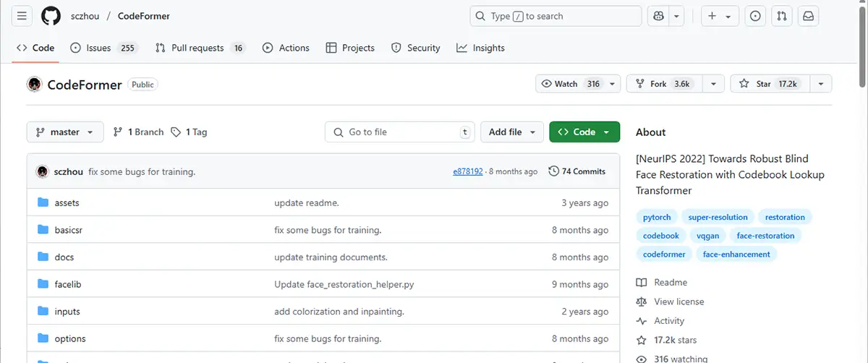
Task: Open Copilot dropdown arrow
Action: (x=676, y=16)
